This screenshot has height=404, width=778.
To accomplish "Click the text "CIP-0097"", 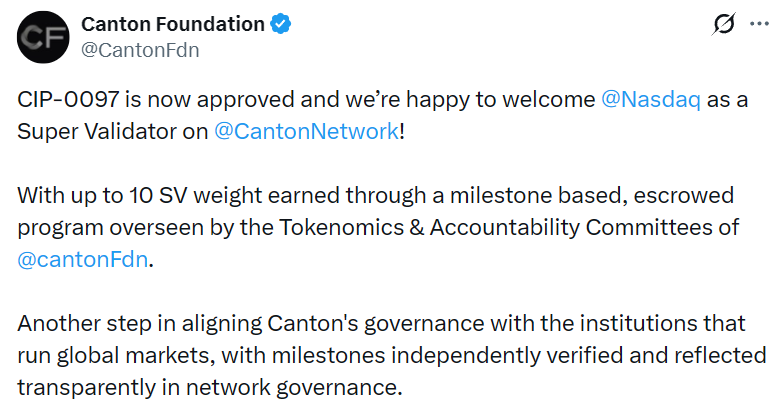I will pyautogui.click(x=64, y=101).
